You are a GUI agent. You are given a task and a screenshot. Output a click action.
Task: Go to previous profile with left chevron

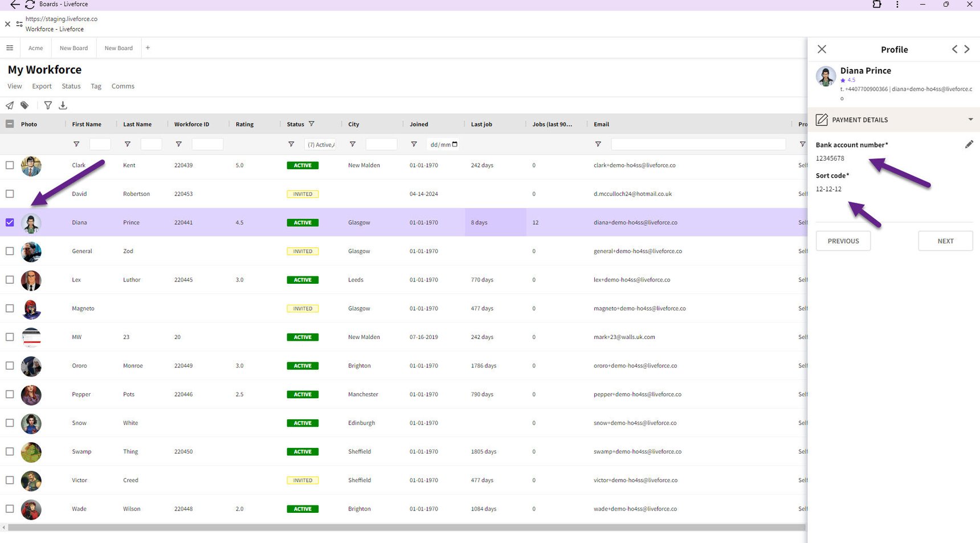coord(954,49)
